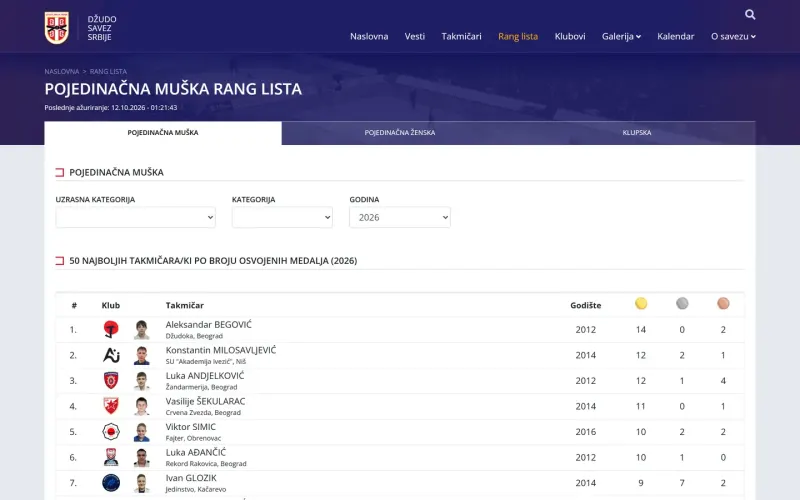Expand the Galerija menu

(621, 36)
